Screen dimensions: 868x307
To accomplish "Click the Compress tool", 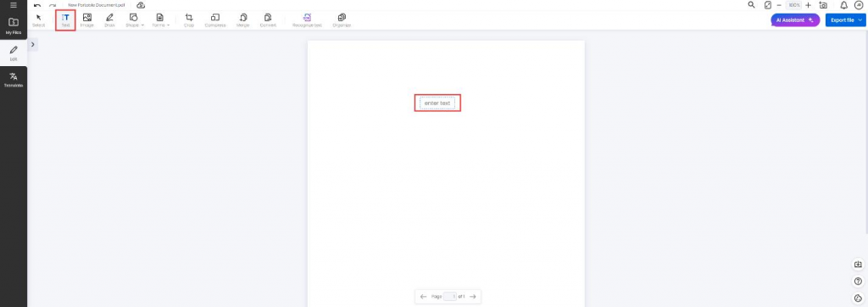I will pos(215,20).
